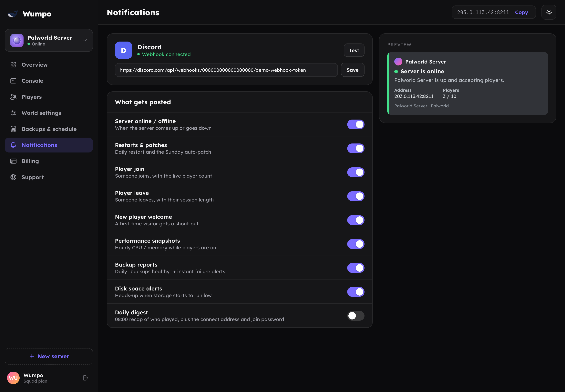The image size is (565, 392).
Task: Click the Squad plan label
Action: (x=35, y=381)
